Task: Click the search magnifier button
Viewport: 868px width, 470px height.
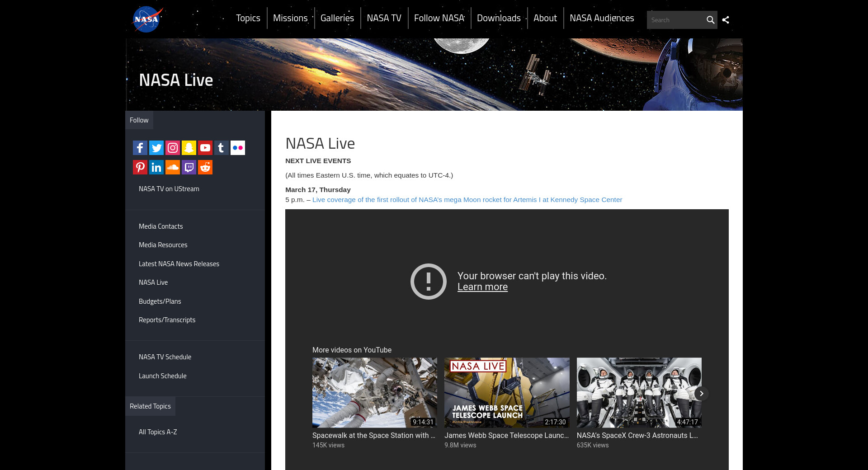Action: click(x=710, y=20)
